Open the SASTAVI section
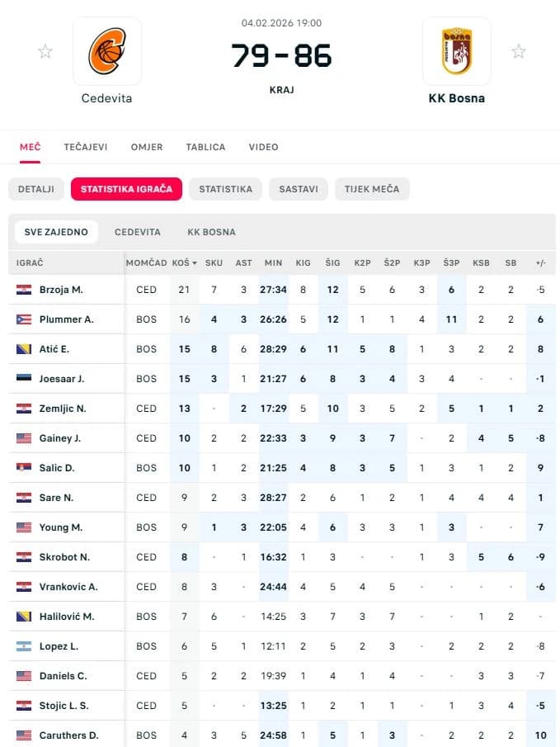 pos(299,189)
